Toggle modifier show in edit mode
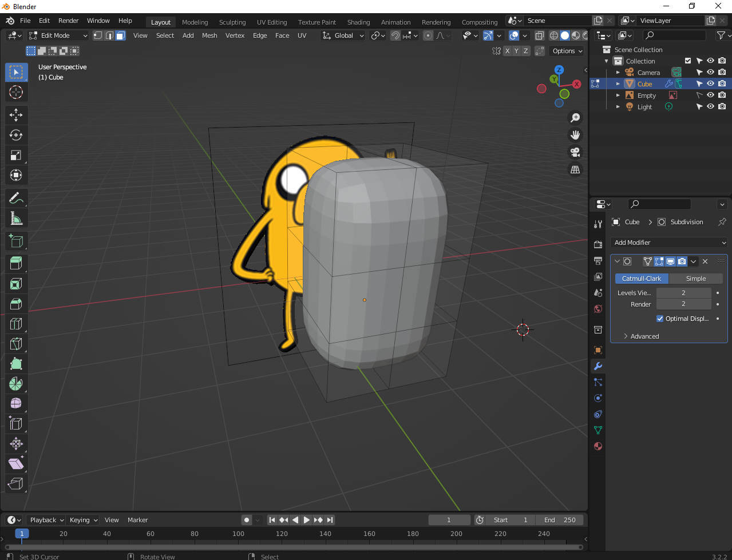 [x=659, y=261]
